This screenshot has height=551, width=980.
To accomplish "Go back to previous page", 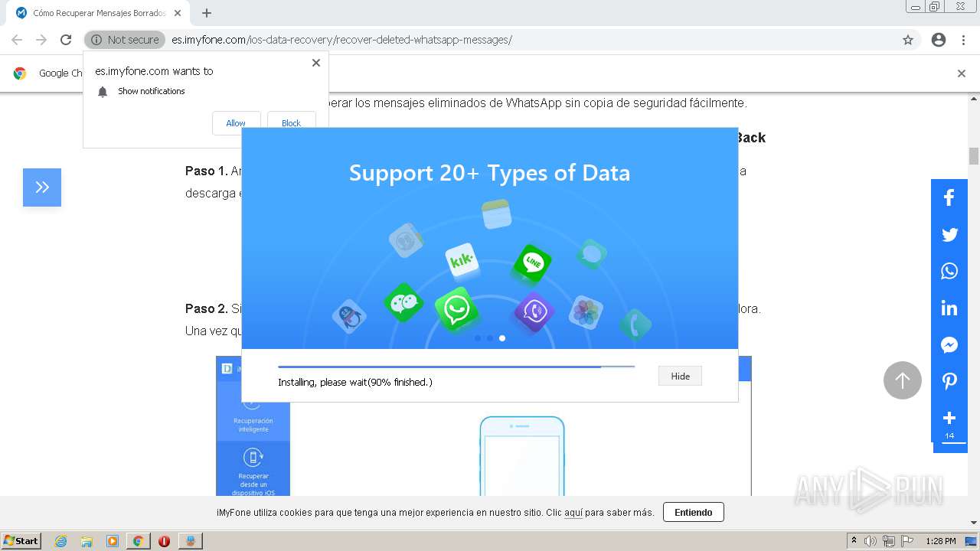I will 17,40.
